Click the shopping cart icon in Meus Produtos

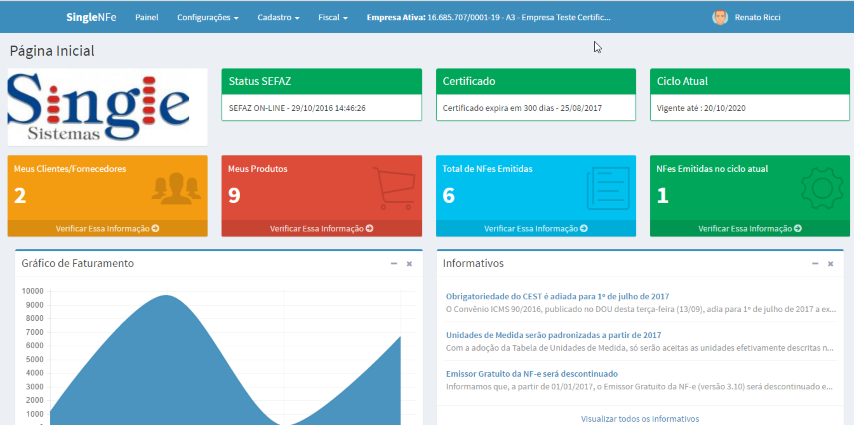click(391, 187)
